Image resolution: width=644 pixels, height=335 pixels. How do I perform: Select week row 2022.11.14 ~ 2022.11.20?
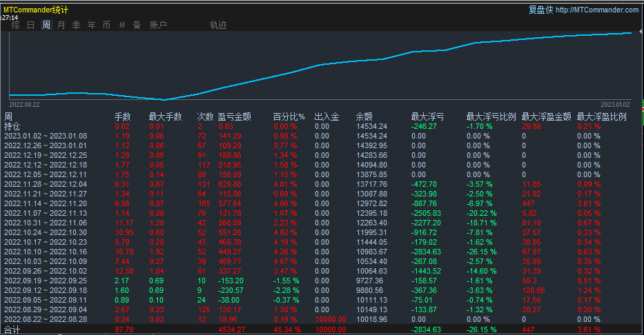(322, 203)
